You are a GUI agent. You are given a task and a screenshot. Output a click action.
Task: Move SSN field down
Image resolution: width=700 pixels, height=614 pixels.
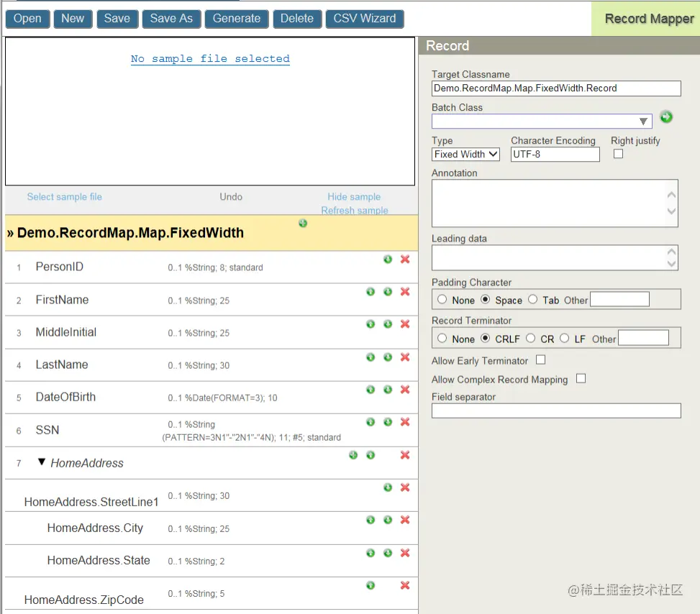(388, 422)
